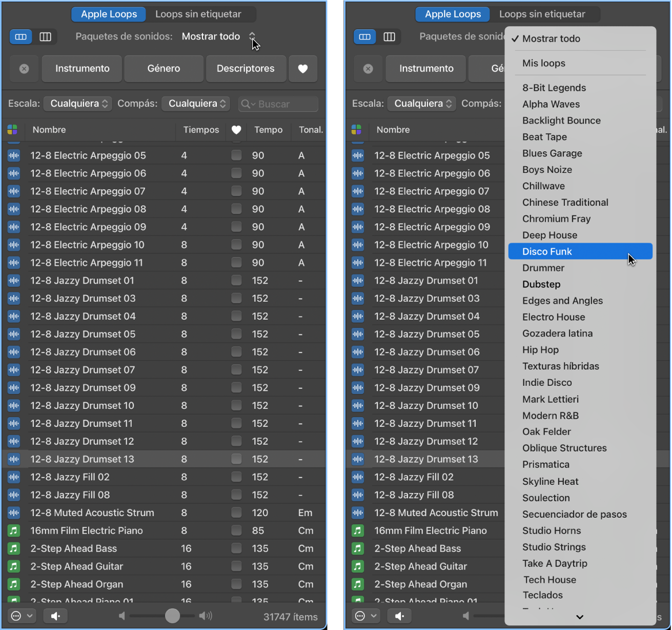Clear filters with the X button in the right panel
The height and width of the screenshot is (630, 672).
point(368,69)
